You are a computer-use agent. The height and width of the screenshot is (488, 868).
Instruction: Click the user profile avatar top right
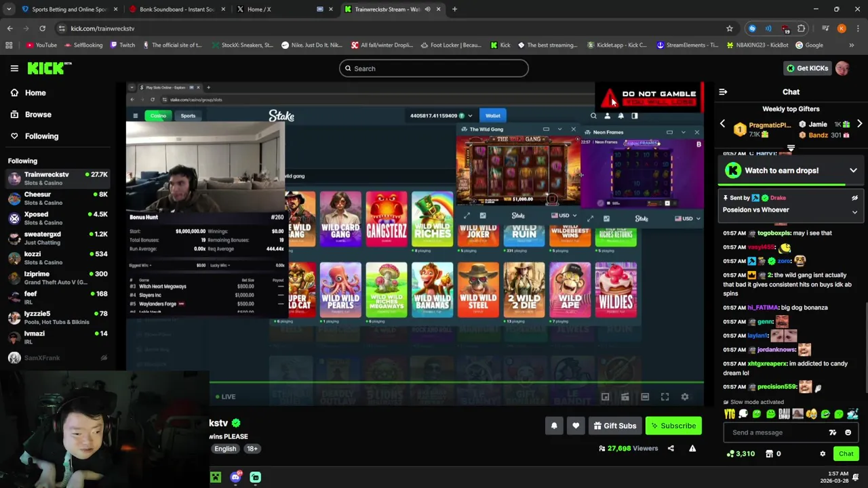click(x=842, y=68)
